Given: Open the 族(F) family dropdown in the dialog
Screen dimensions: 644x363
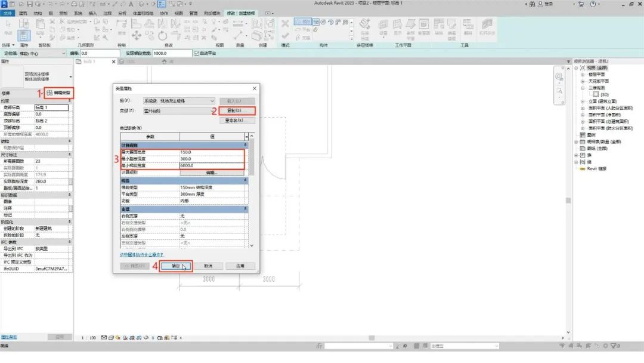Looking at the screenshot, I should (179, 101).
